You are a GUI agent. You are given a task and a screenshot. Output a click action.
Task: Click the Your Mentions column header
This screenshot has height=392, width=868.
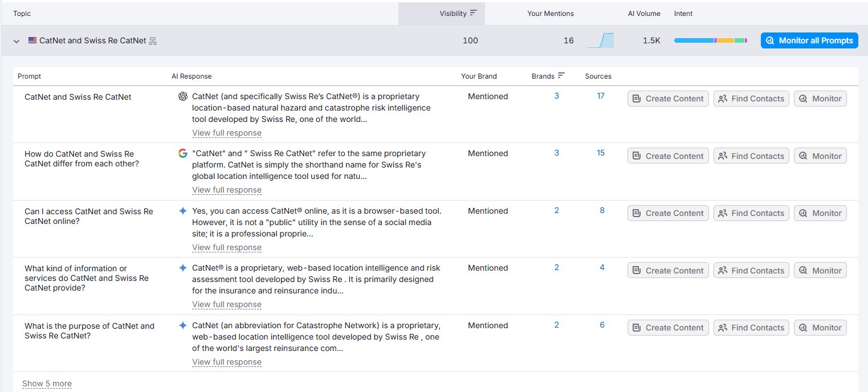[551, 14]
